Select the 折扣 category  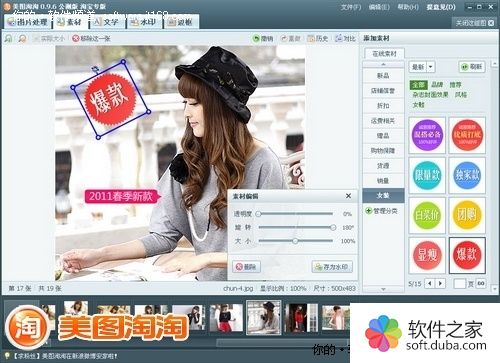pyautogui.click(x=383, y=106)
